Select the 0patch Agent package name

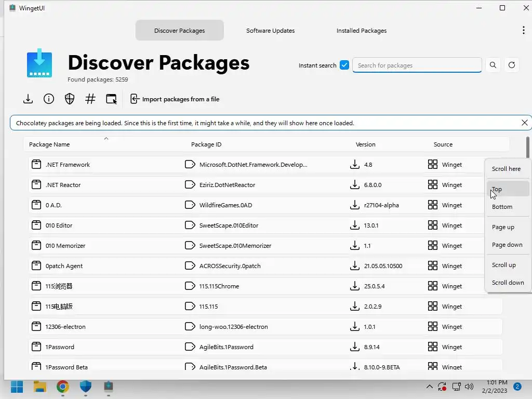tap(64, 266)
